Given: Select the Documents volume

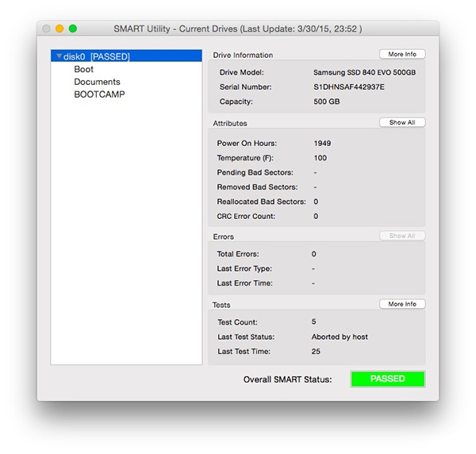Looking at the screenshot, I should (97, 82).
